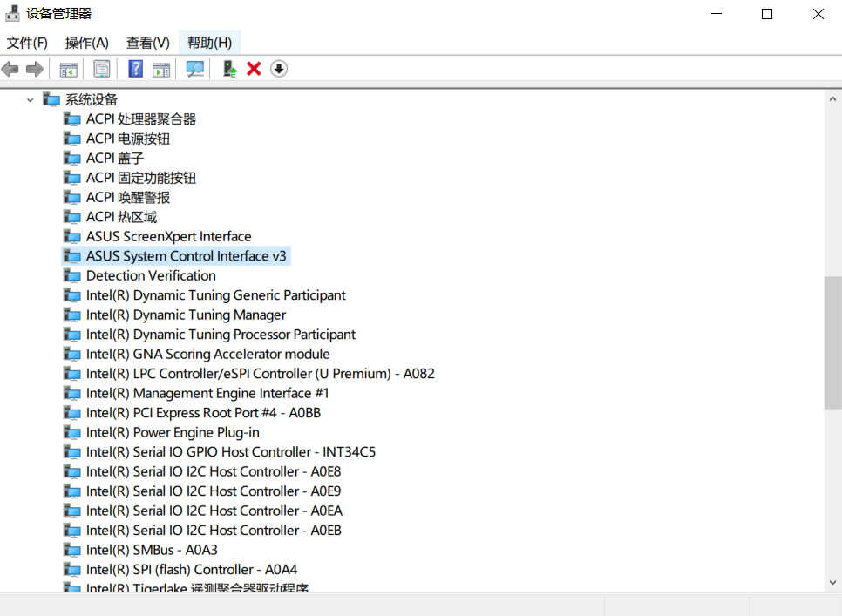This screenshot has width=842, height=616.
Task: Collapse the 系统设备 tree category
Action: [x=31, y=100]
